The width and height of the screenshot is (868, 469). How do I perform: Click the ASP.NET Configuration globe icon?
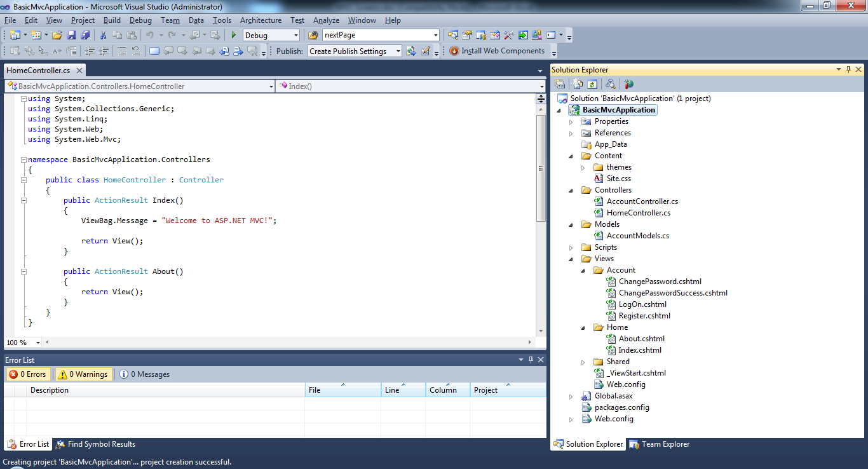[629, 84]
